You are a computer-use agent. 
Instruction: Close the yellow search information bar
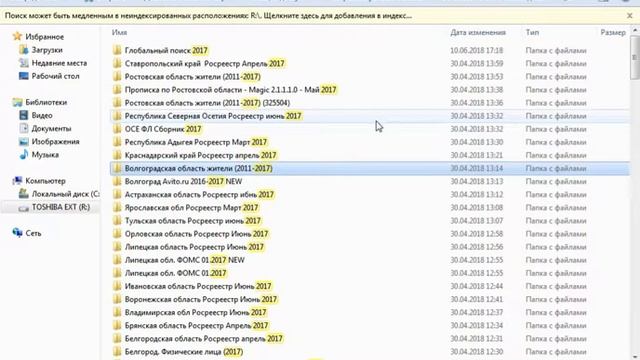(x=629, y=16)
